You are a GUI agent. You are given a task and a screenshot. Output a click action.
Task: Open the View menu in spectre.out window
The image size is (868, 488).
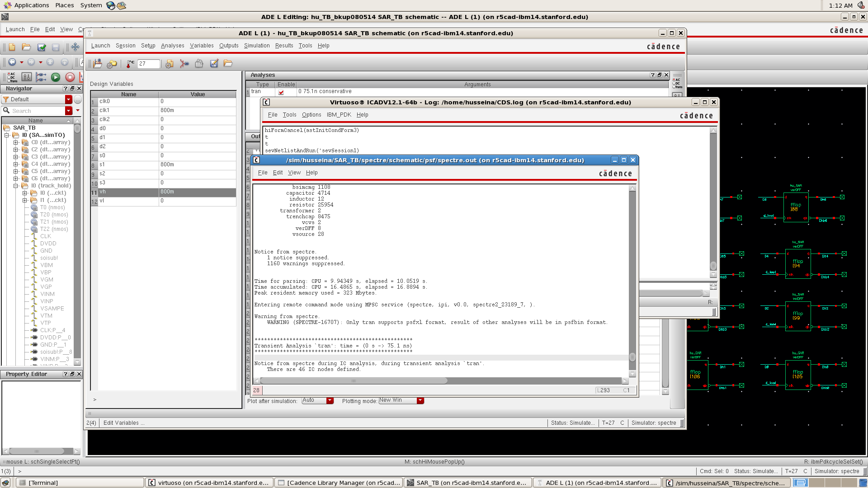[294, 173]
